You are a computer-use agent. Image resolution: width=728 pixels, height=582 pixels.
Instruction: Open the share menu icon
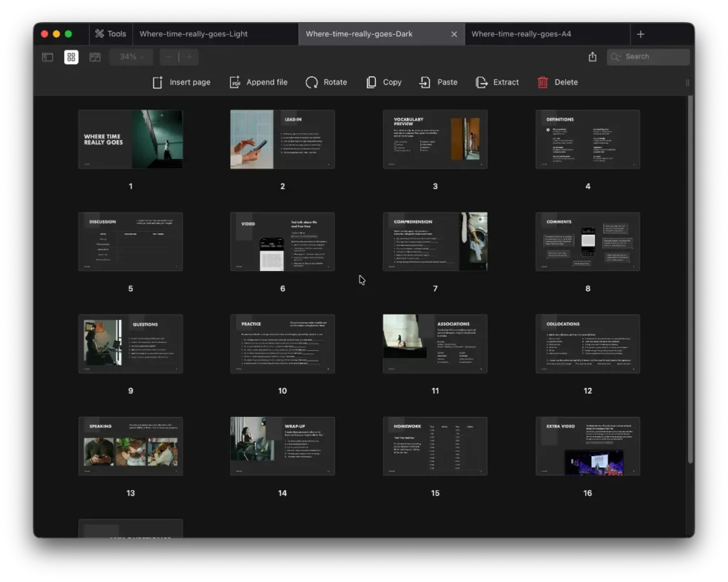click(592, 57)
